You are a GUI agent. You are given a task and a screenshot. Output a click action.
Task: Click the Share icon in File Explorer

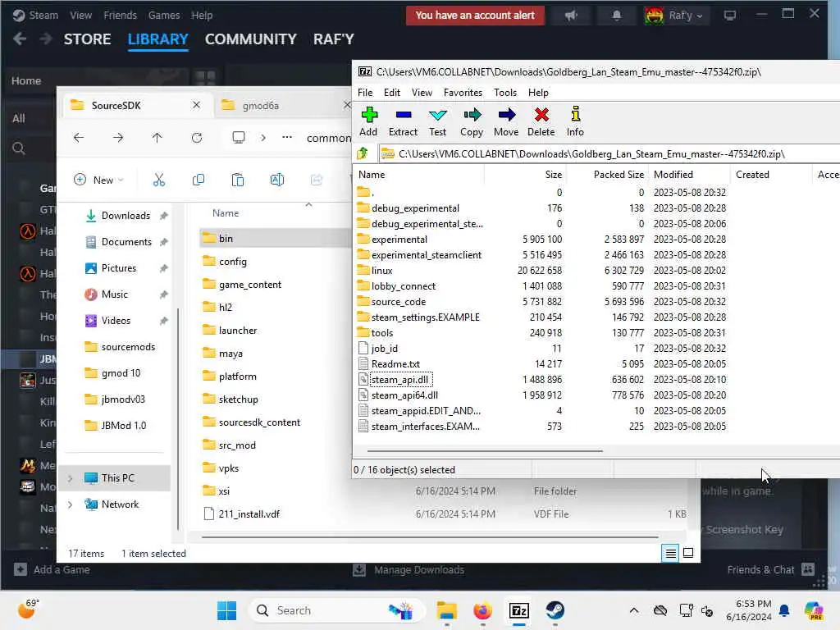point(317,180)
